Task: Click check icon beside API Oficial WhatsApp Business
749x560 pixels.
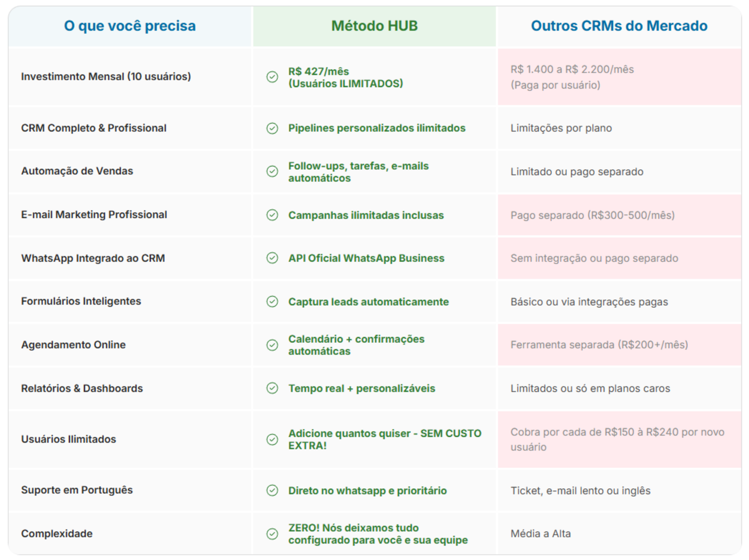Action: pos(272,258)
